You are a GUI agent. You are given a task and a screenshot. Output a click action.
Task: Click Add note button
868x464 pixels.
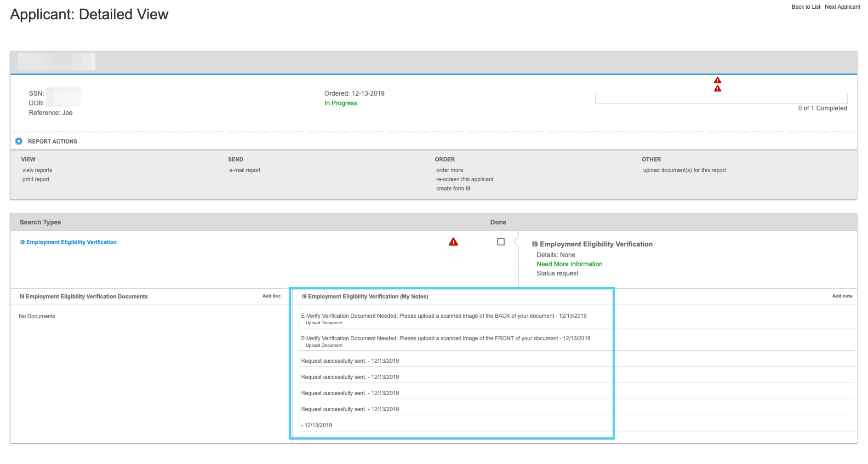[x=842, y=296]
